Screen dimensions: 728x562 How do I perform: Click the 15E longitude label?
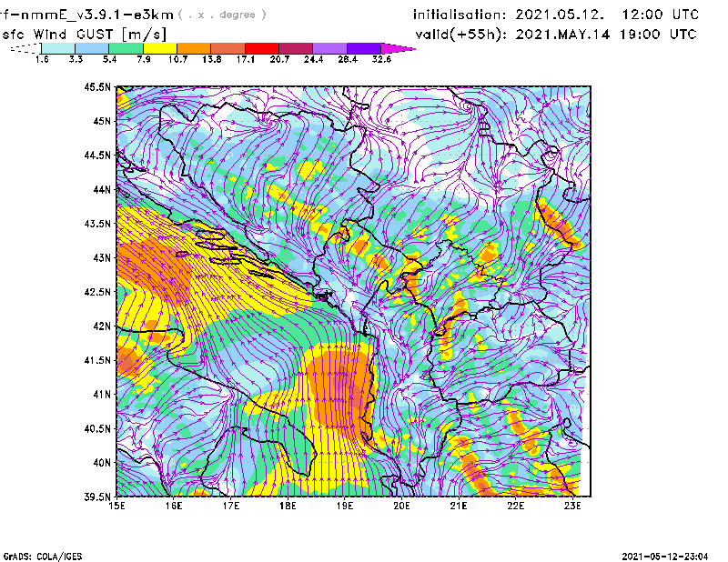[117, 506]
